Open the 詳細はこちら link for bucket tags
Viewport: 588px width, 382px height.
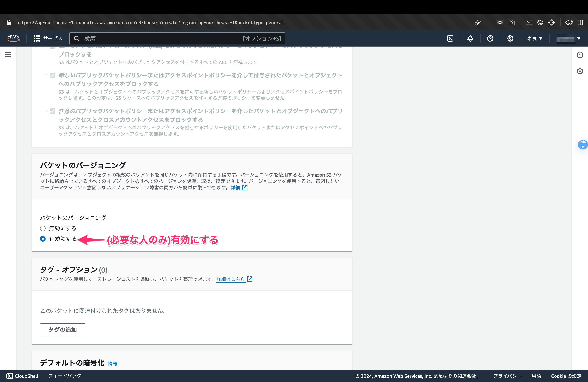[x=231, y=279]
